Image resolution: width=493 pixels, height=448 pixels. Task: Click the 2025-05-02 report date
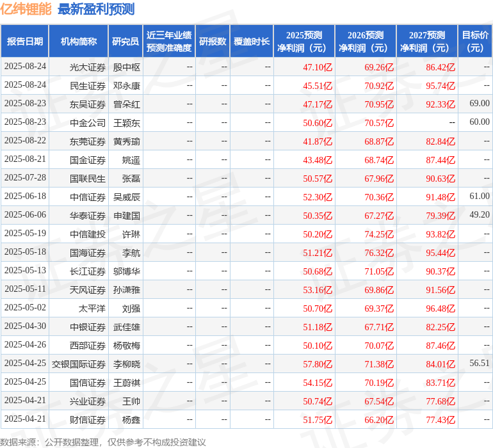click(25, 307)
